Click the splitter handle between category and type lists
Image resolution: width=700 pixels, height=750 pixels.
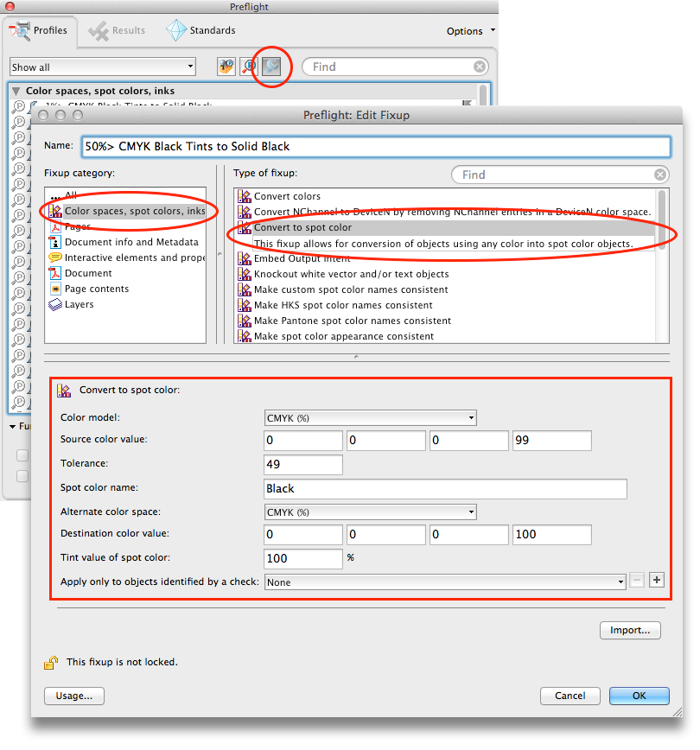point(220,254)
